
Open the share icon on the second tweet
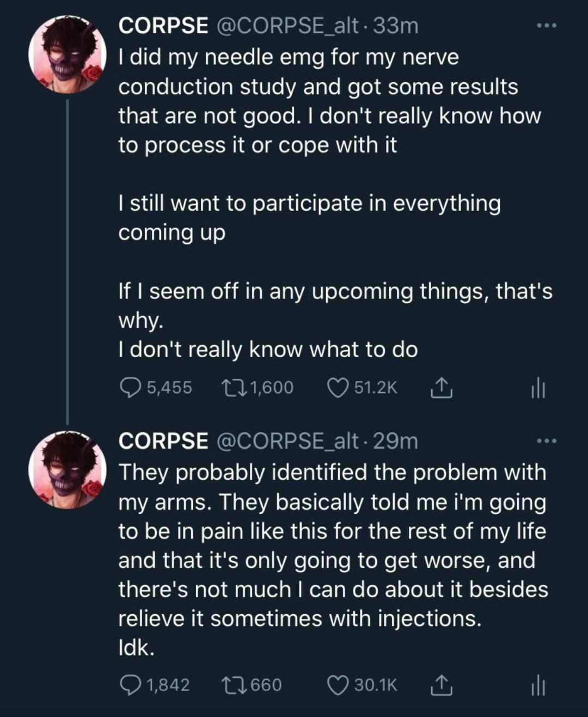point(442,685)
